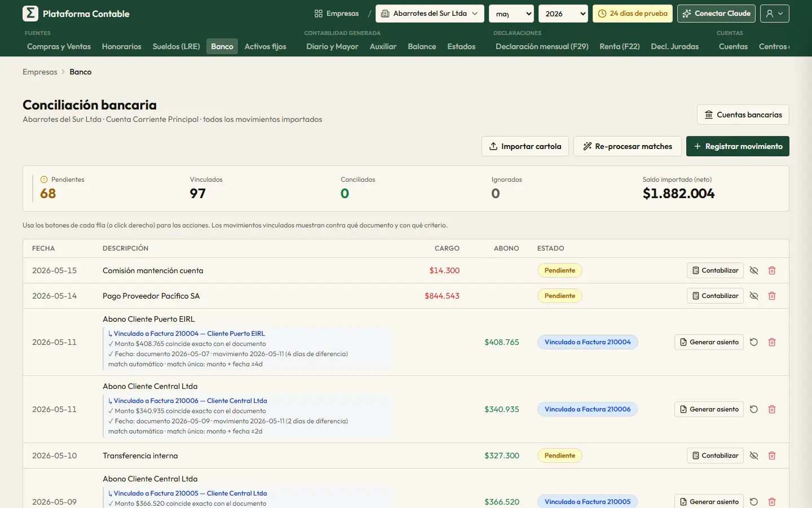Delete the Abono Cliente Puerto EIRL row
This screenshot has height=508, width=812.
[x=772, y=342]
